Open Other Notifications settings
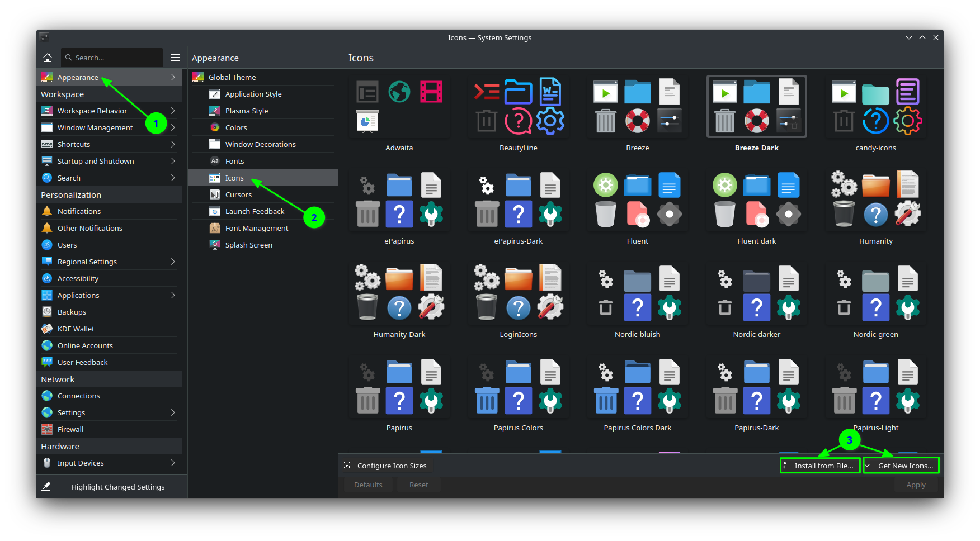This screenshot has height=541, width=980. [109, 228]
